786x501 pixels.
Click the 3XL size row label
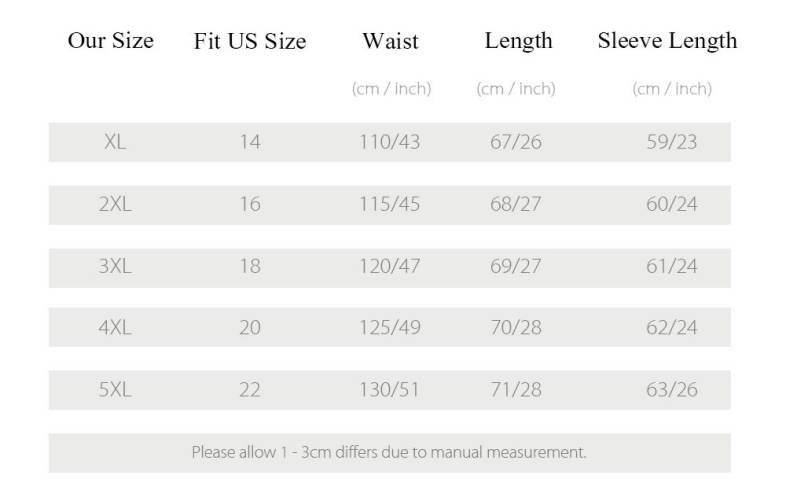click(115, 266)
